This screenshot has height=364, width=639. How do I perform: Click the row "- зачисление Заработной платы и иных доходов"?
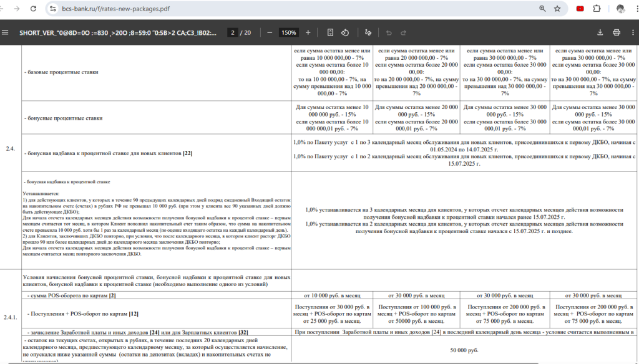point(137,332)
